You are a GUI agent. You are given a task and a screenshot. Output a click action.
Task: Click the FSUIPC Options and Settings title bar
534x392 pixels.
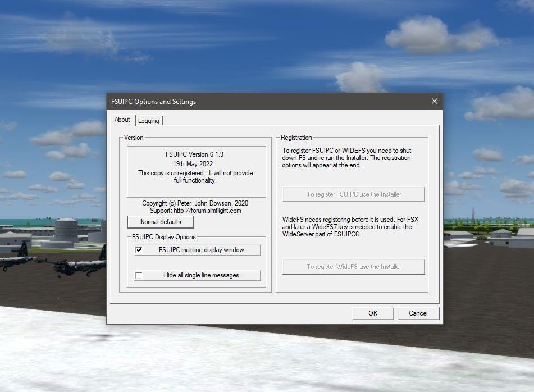pos(253,102)
